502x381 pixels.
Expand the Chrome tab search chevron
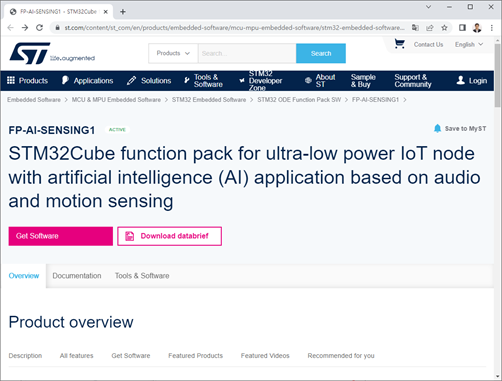click(x=429, y=7)
